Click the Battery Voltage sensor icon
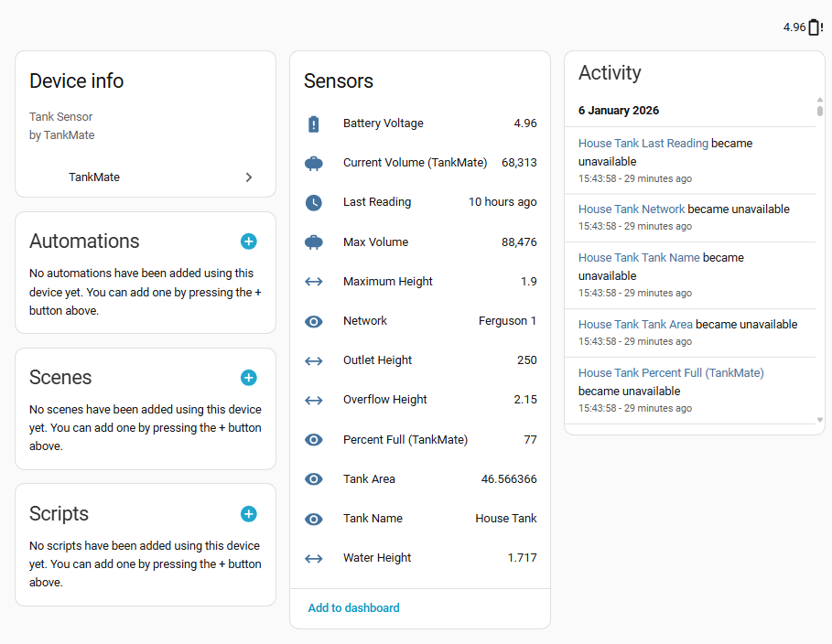Image resolution: width=832 pixels, height=644 pixels. (x=314, y=123)
